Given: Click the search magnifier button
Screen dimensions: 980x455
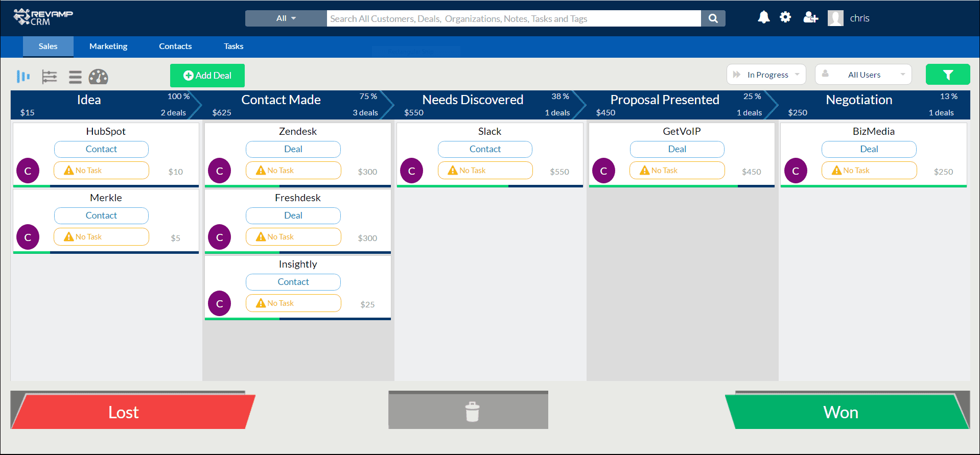Looking at the screenshot, I should (x=713, y=18).
